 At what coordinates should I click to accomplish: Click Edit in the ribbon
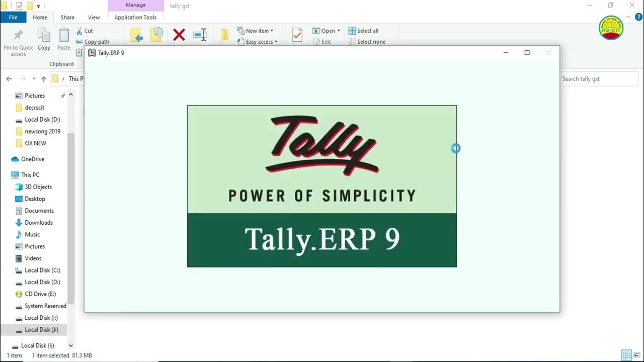point(322,42)
